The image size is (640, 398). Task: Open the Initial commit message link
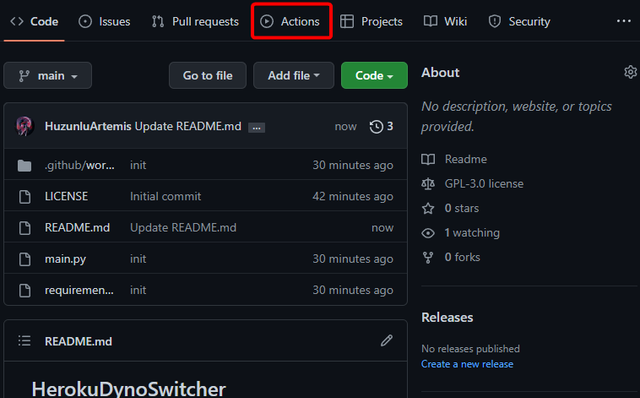pos(165,196)
